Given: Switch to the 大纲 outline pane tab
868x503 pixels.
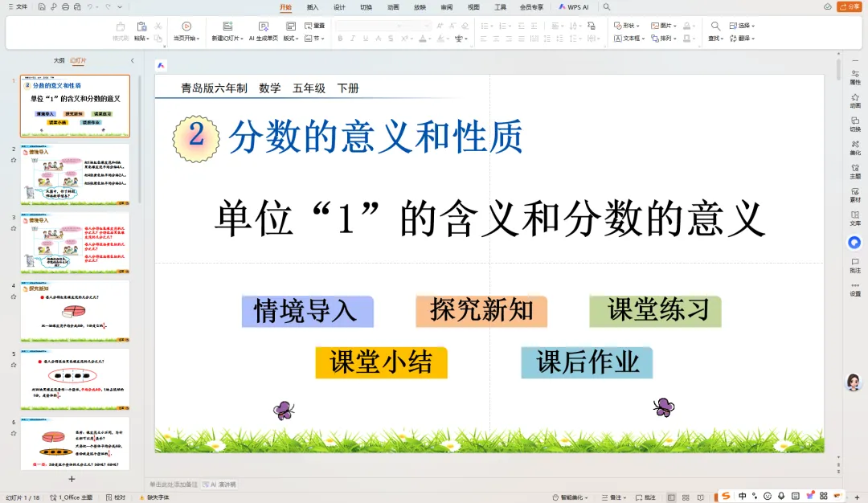Looking at the screenshot, I should click(59, 60).
